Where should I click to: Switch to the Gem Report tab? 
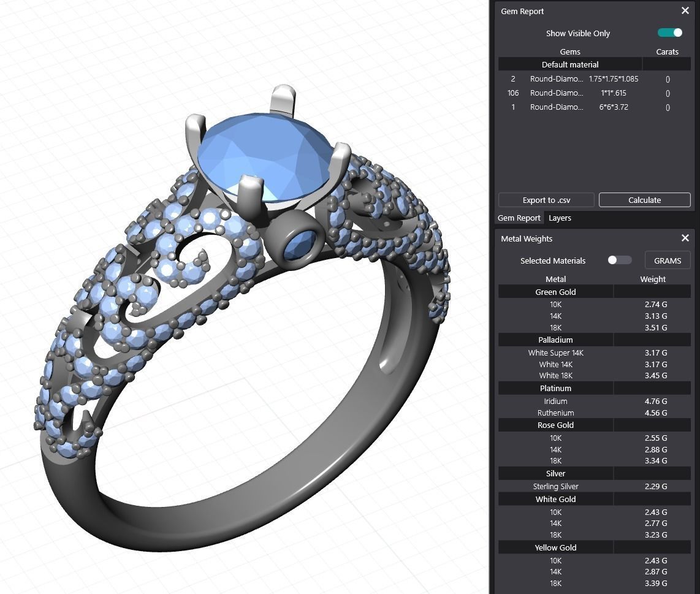(x=519, y=218)
